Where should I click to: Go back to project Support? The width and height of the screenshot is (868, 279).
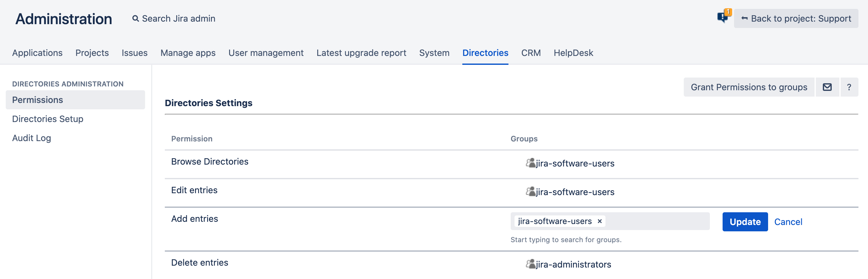pyautogui.click(x=796, y=18)
